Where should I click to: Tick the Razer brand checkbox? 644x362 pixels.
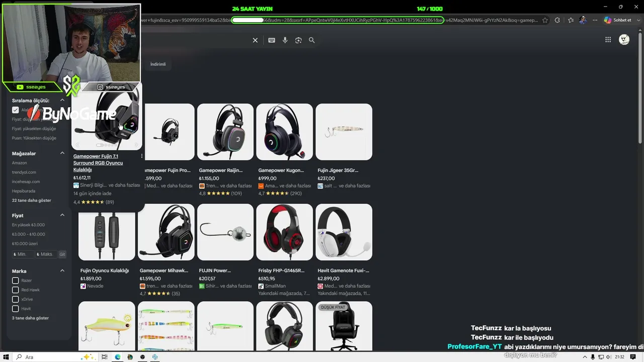16,281
